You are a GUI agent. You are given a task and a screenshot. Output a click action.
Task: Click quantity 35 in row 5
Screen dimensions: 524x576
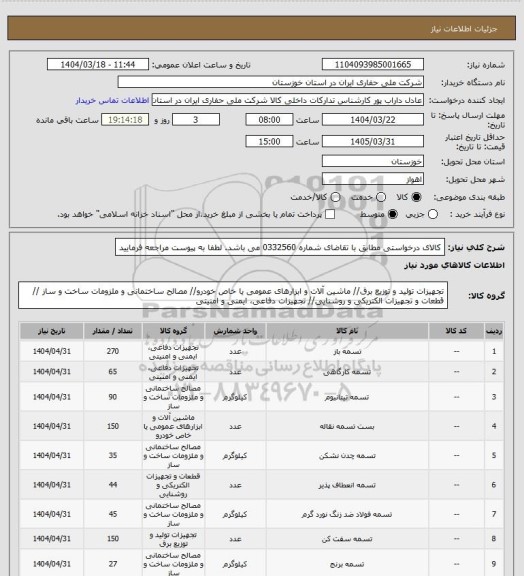pyautogui.click(x=112, y=456)
